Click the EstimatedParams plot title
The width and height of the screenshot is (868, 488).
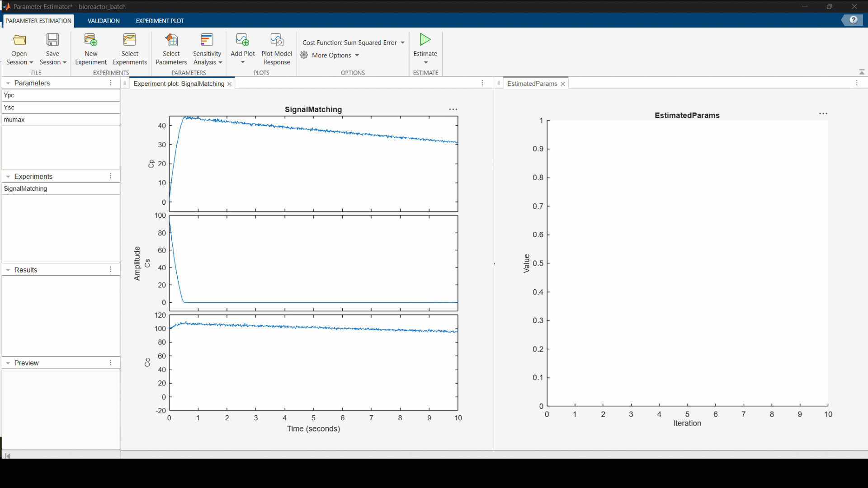click(x=687, y=115)
